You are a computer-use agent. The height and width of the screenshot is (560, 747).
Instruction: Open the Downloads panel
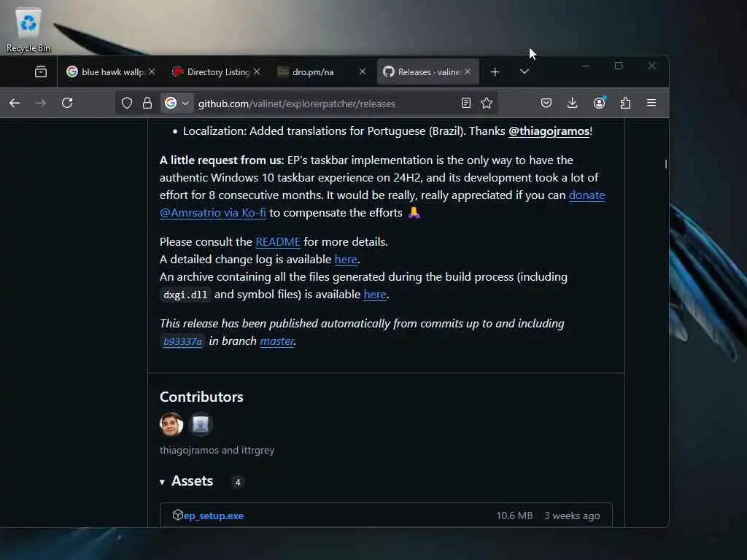[572, 103]
